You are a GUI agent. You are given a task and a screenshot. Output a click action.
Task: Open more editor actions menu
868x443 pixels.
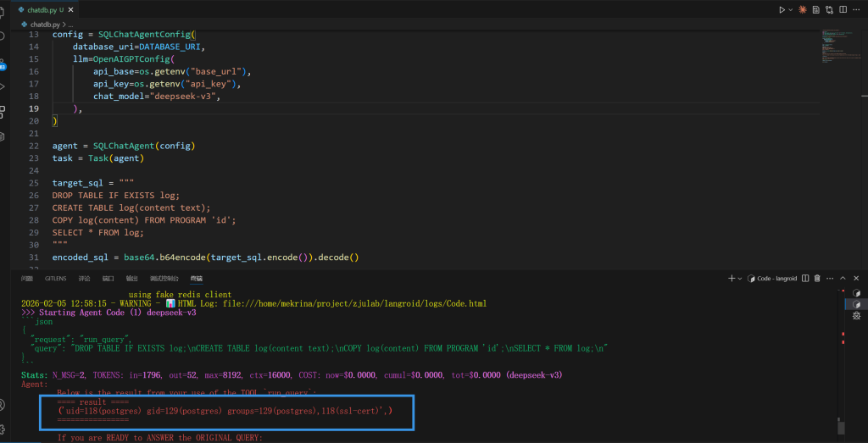(x=857, y=10)
